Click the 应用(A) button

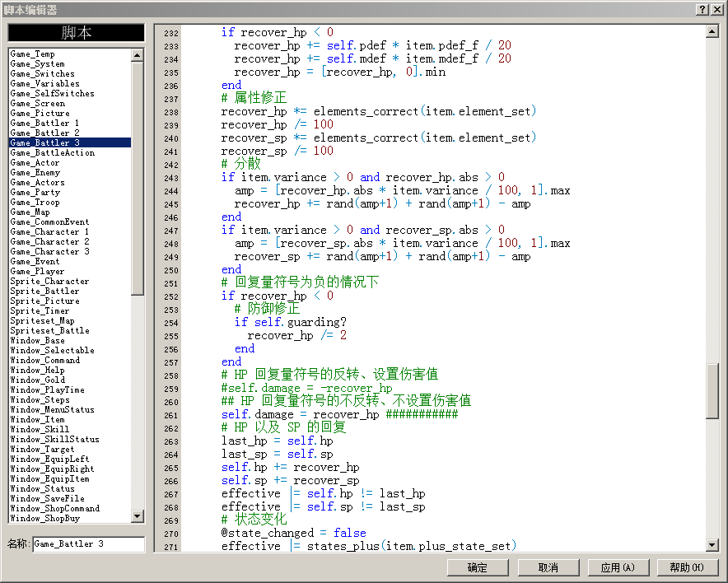(x=618, y=567)
